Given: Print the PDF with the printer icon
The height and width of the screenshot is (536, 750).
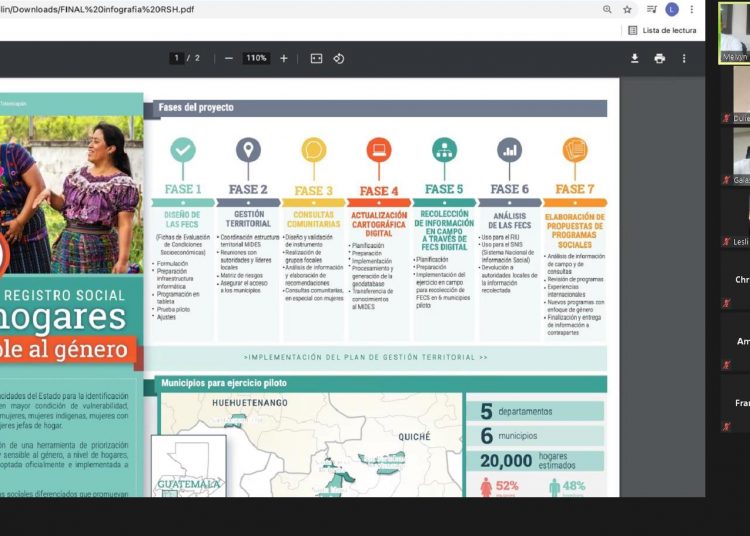Looking at the screenshot, I should pyautogui.click(x=659, y=59).
